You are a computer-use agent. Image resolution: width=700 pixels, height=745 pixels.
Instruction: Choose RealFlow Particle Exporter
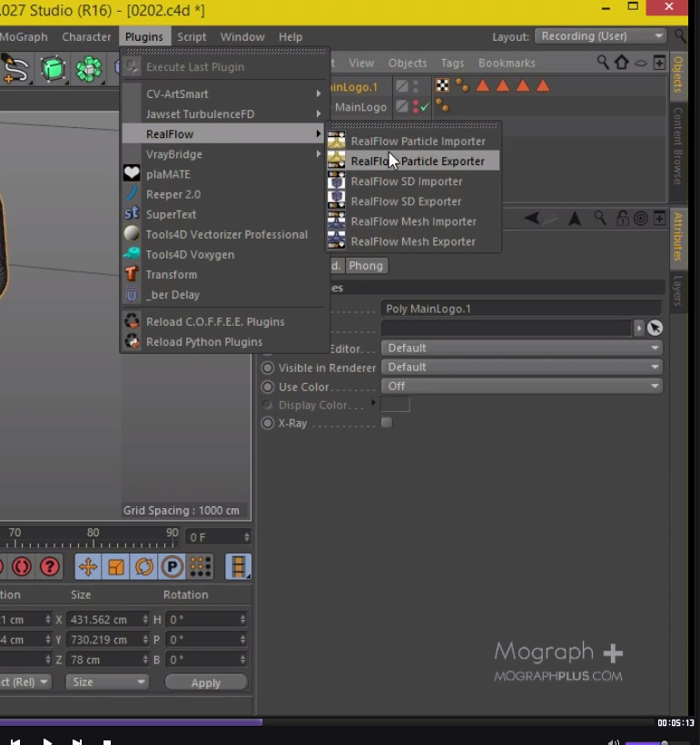(413, 161)
